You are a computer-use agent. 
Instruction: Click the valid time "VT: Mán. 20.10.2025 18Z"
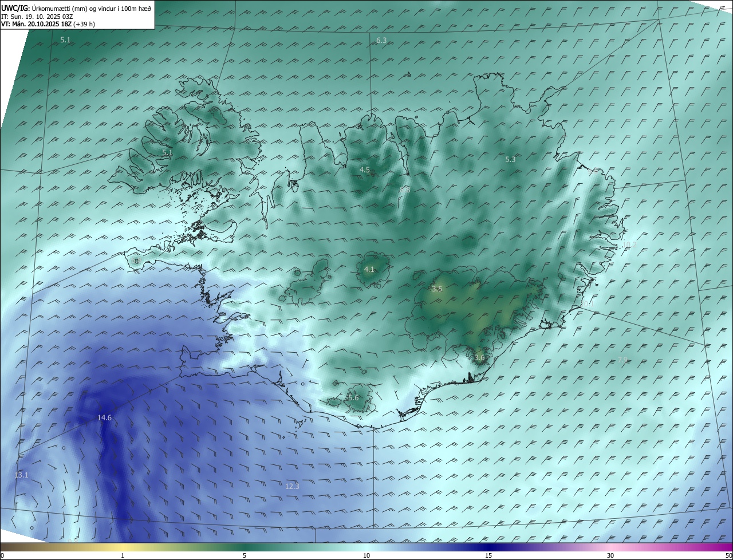[37, 24]
